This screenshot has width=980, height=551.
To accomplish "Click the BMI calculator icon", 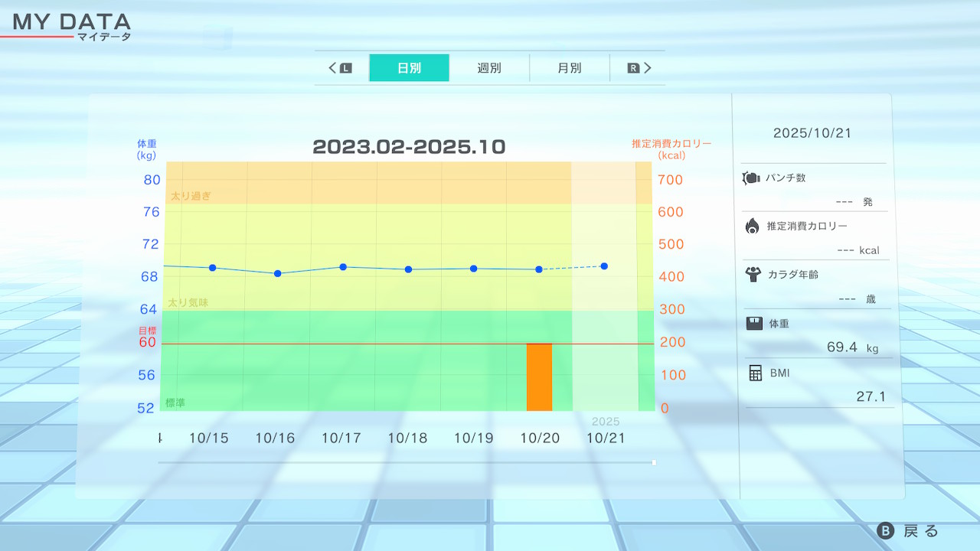I will pyautogui.click(x=756, y=373).
